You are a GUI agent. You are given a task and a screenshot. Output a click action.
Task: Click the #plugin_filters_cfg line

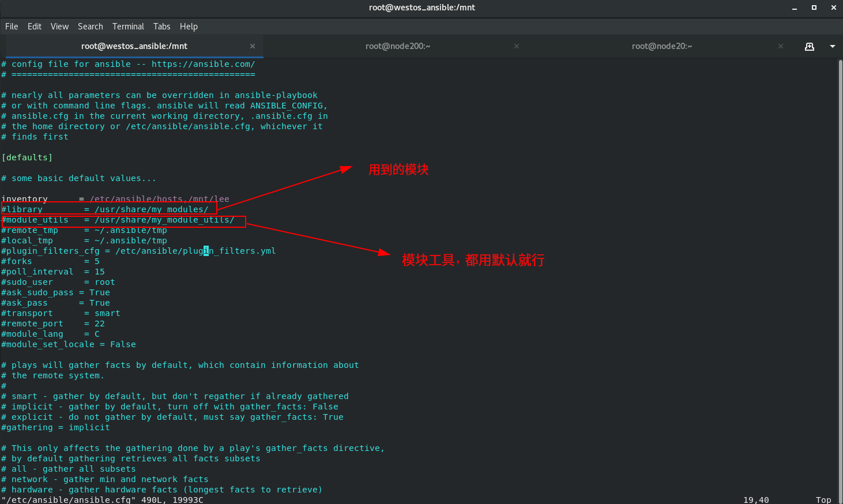click(x=138, y=251)
